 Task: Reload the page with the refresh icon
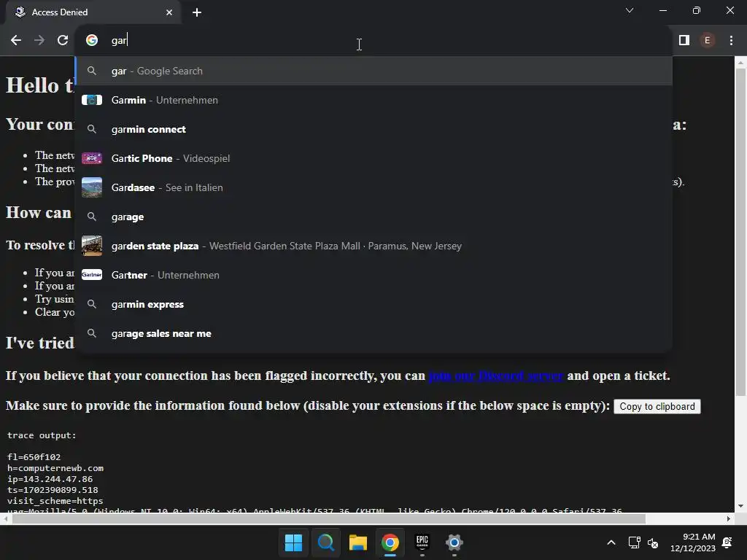click(63, 41)
